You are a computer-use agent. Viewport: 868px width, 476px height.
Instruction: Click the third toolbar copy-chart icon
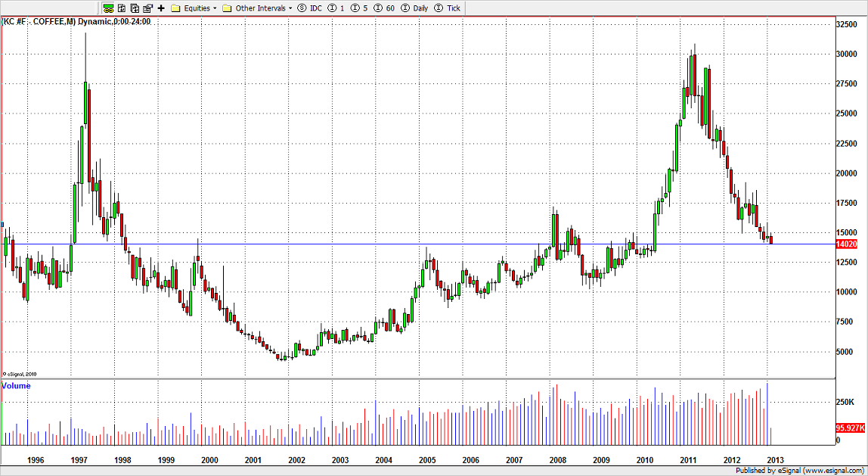click(135, 8)
